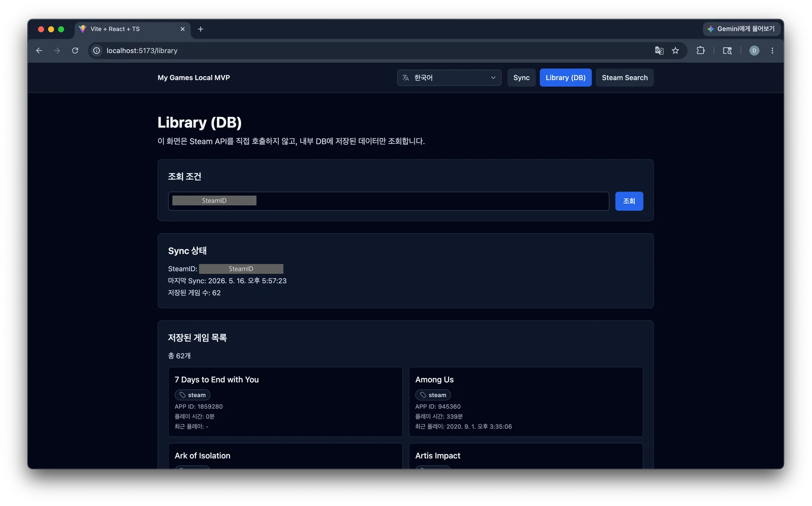Close the Vite + React + TS tab
This screenshot has height=506, width=812.
tap(182, 29)
